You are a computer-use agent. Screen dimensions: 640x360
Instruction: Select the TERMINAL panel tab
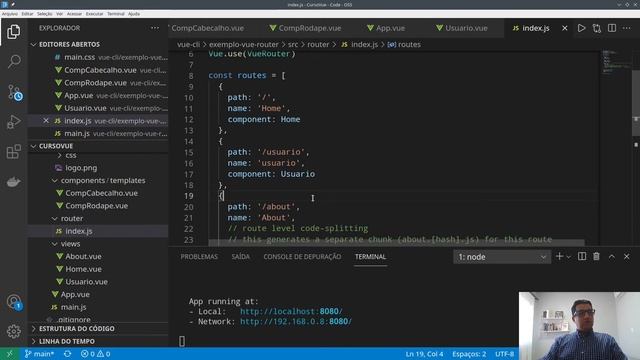tap(370, 257)
